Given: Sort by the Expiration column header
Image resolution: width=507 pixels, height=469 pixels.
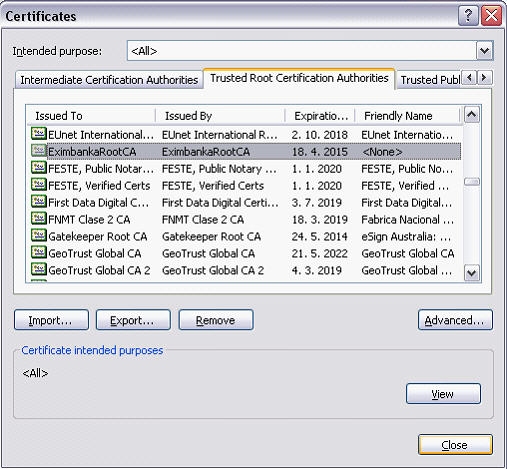Looking at the screenshot, I should click(x=320, y=116).
